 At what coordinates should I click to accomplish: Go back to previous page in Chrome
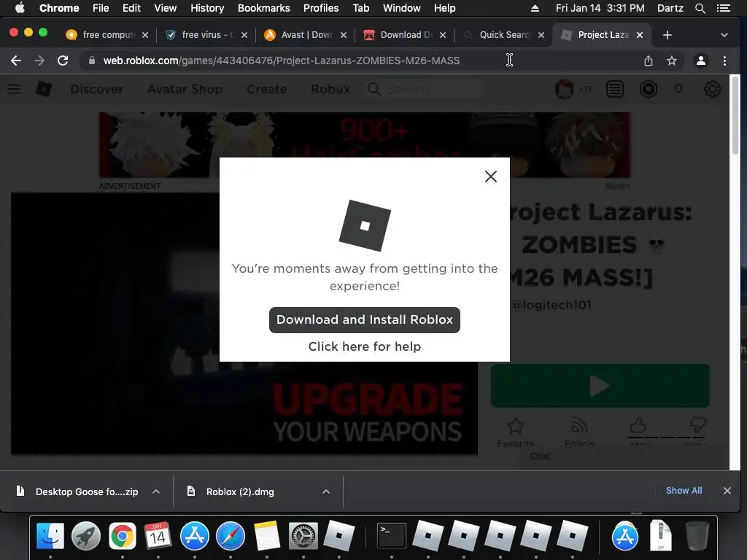(16, 61)
